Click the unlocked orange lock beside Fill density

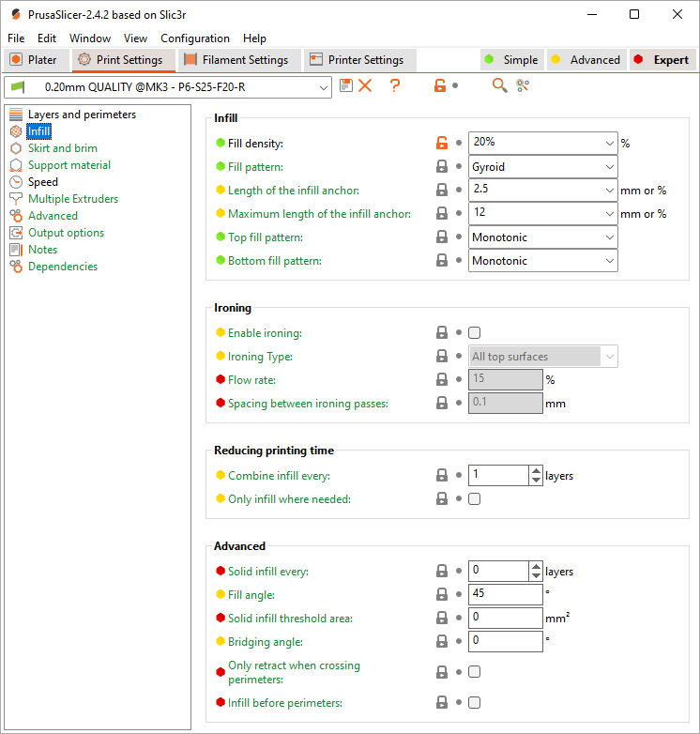coord(441,144)
